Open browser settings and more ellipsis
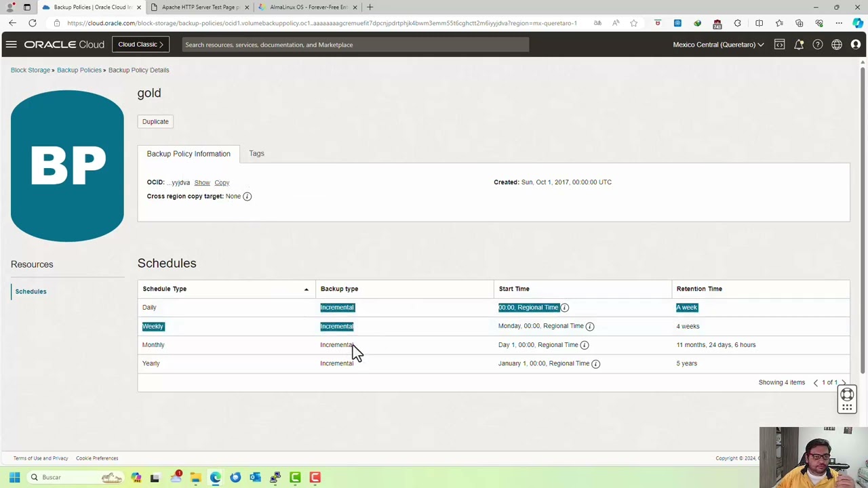Image resolution: width=868 pixels, height=488 pixels. coord(839,23)
